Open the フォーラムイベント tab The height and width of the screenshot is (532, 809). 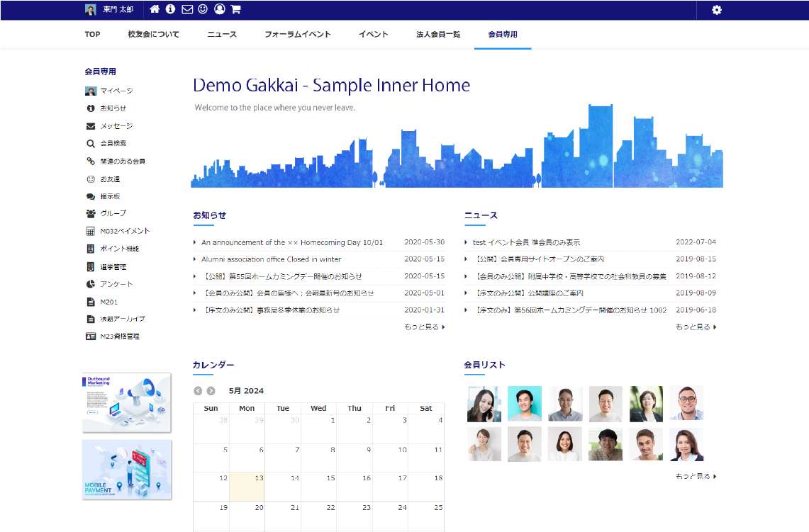point(297,33)
